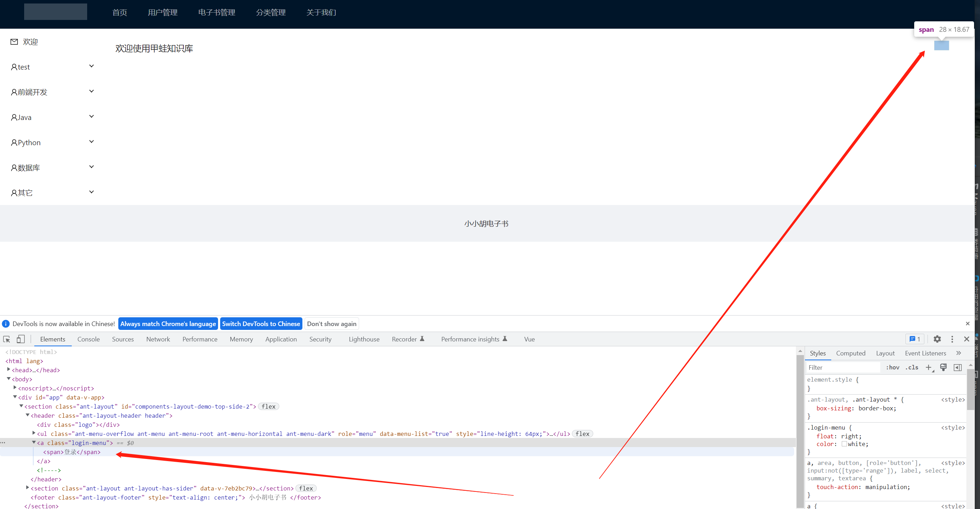980x509 pixels.
Task: Toggle the :hov element state panel
Action: (892, 367)
